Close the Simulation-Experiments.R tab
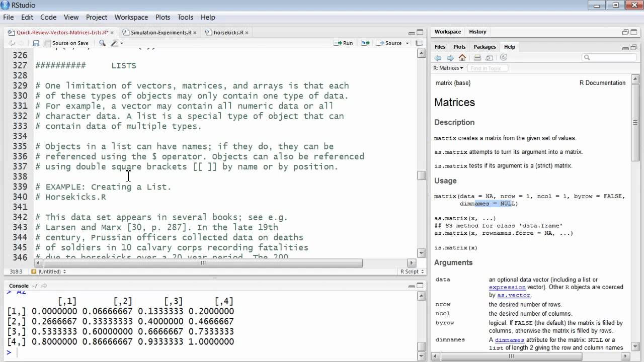644x362 pixels. 196,33
